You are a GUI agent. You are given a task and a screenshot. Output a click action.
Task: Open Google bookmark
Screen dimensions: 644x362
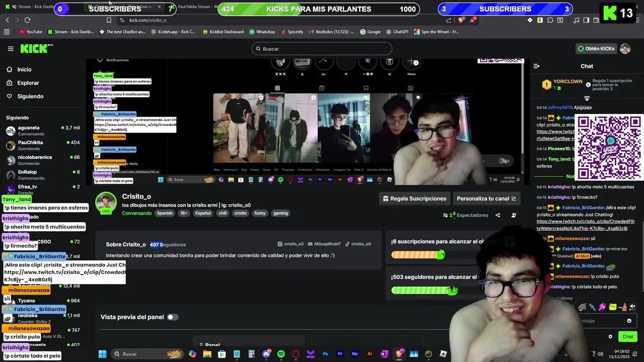370,32
